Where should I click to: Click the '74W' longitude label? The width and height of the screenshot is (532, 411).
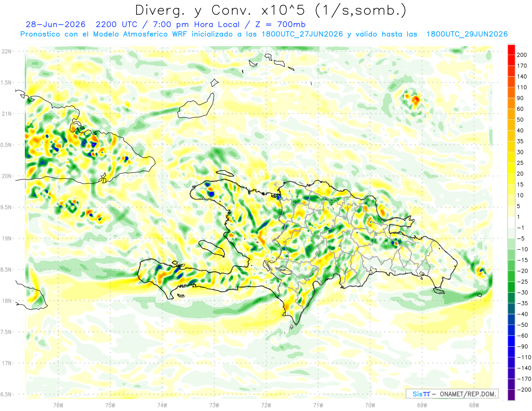pyautogui.click(x=162, y=405)
